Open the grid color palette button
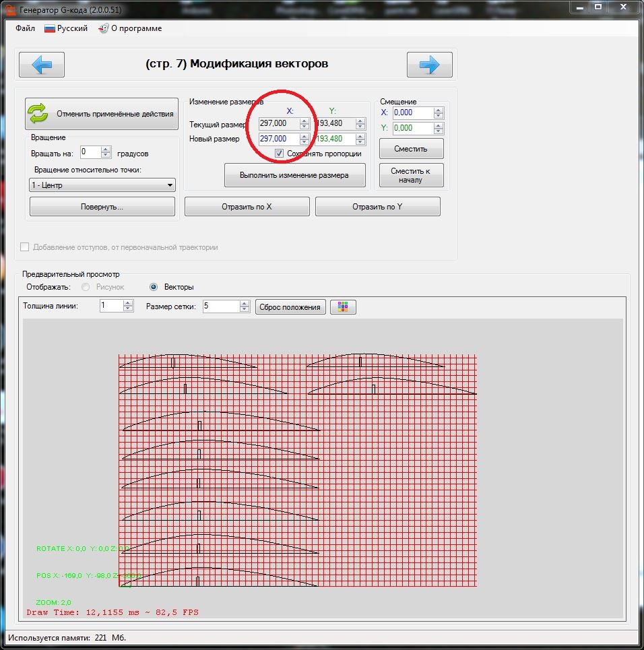This screenshot has width=644, height=650. click(343, 306)
